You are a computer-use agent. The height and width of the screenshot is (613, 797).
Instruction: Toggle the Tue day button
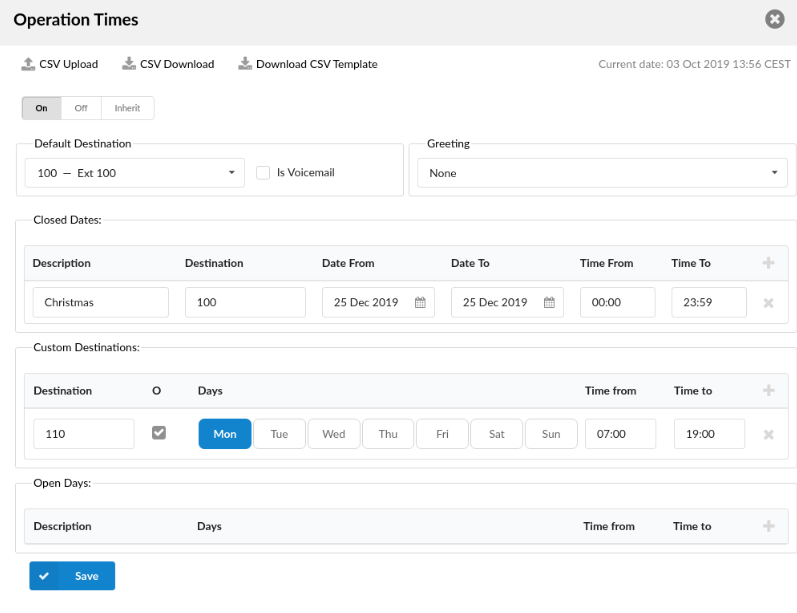tap(279, 434)
